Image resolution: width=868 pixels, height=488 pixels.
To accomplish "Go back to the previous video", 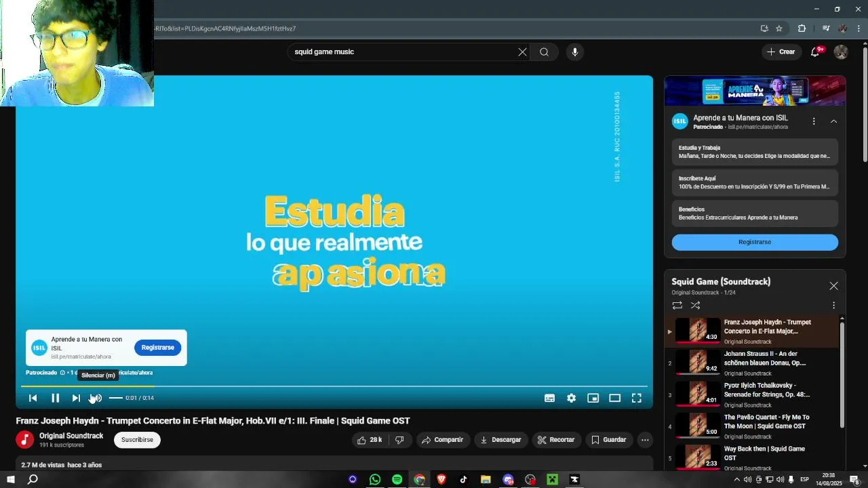I will (x=33, y=399).
